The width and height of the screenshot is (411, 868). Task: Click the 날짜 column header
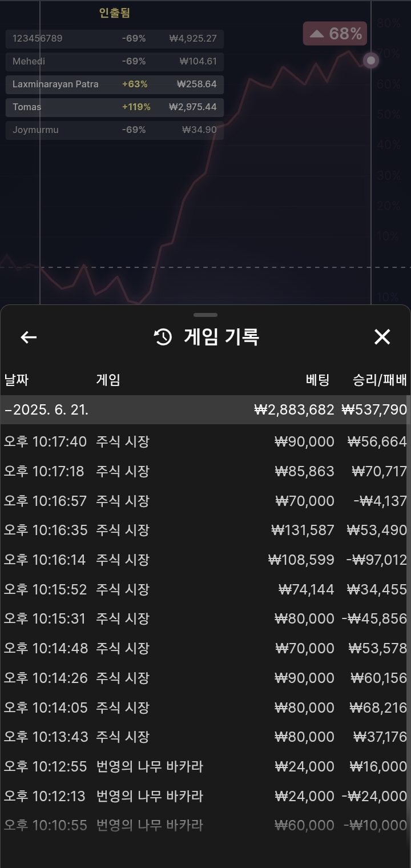tap(16, 380)
